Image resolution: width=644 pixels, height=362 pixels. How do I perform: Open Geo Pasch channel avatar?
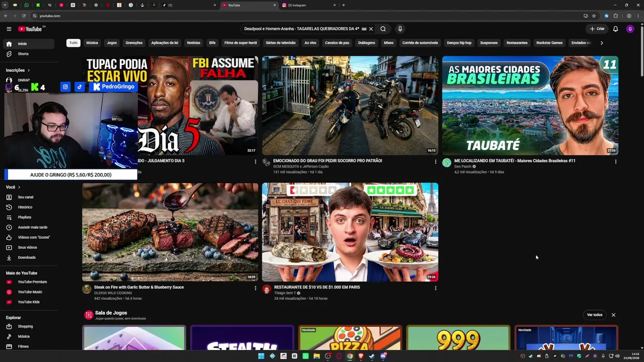click(x=447, y=162)
